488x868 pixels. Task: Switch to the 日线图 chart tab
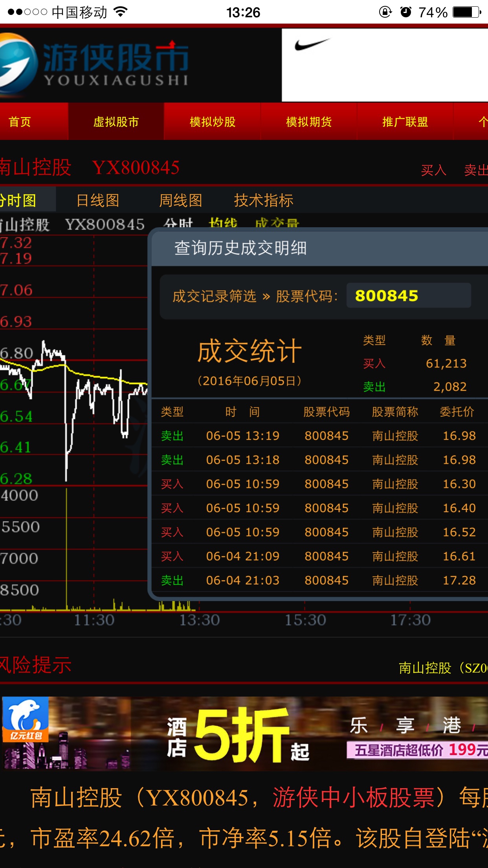tap(98, 200)
